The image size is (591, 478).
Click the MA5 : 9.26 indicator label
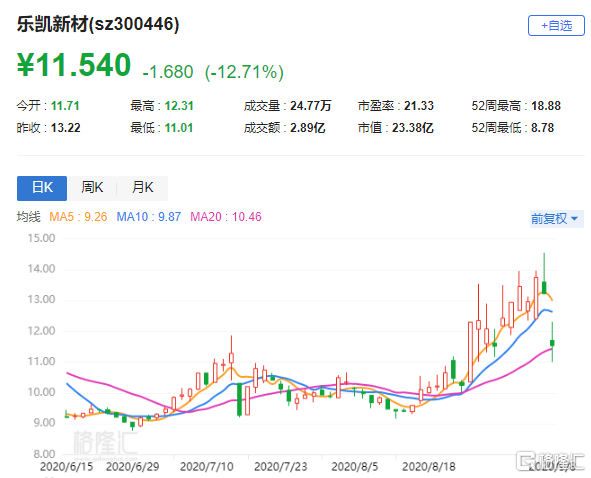78,217
